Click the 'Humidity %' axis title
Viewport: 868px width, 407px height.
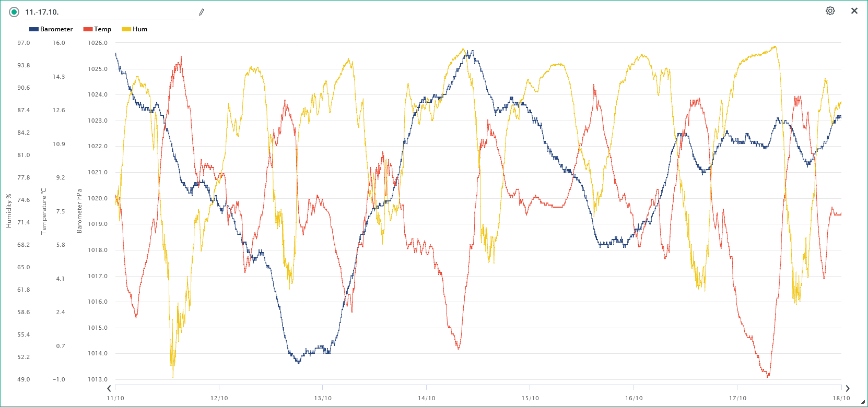8,211
